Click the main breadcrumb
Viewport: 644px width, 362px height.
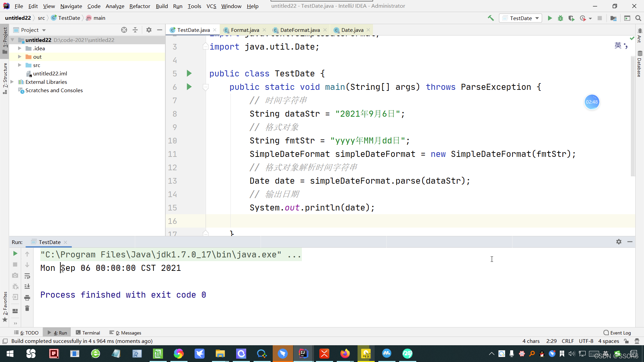96,18
